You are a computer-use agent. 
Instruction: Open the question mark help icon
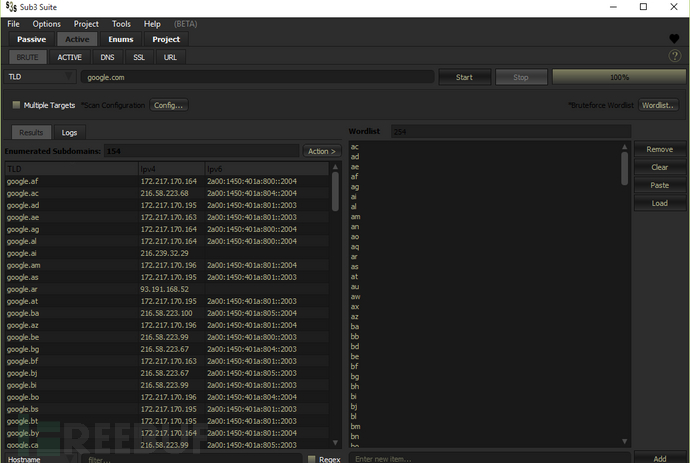pos(675,56)
